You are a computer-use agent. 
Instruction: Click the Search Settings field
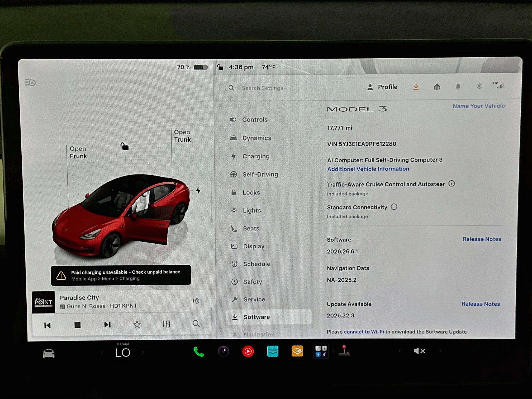click(262, 88)
